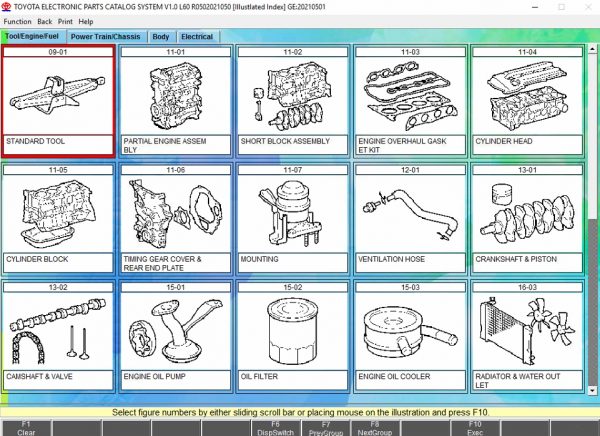Click figure number 11-03 label
Screen dimensions: 600x436
(x=410, y=52)
